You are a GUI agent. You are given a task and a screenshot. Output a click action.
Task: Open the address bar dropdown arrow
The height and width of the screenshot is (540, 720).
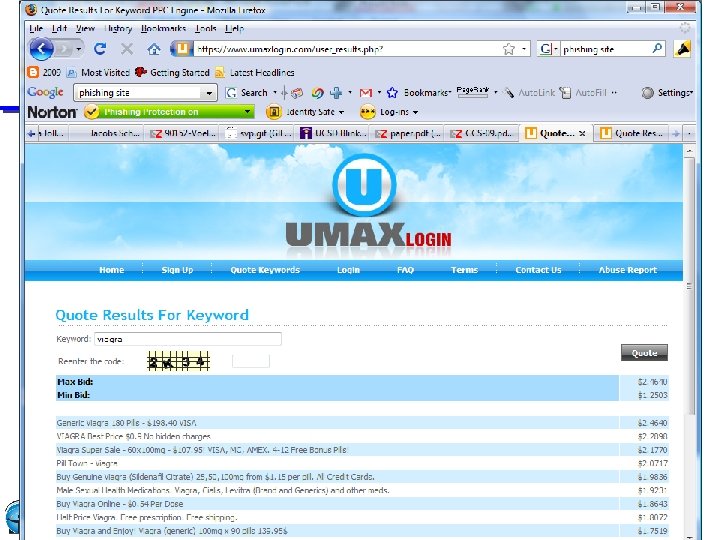pyautogui.click(x=523, y=49)
